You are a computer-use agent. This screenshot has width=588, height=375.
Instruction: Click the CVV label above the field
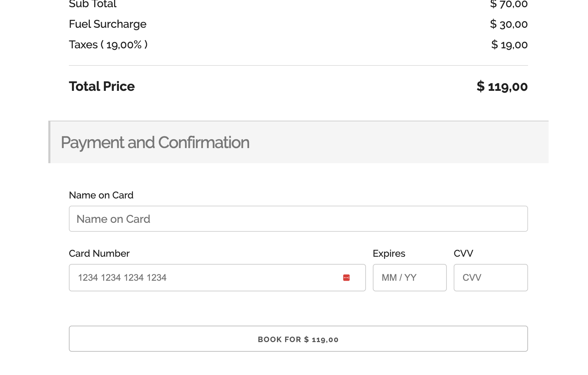coord(463,253)
